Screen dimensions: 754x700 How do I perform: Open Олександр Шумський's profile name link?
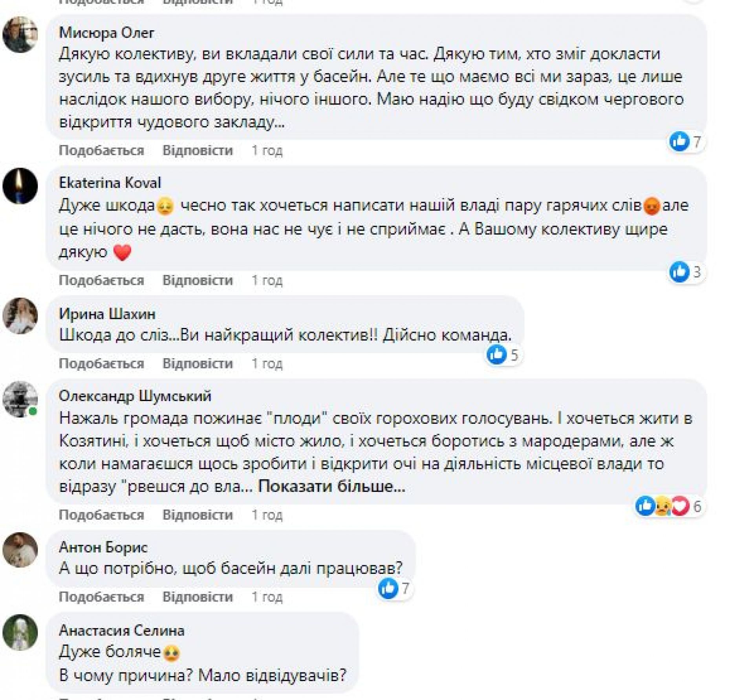pos(135,396)
